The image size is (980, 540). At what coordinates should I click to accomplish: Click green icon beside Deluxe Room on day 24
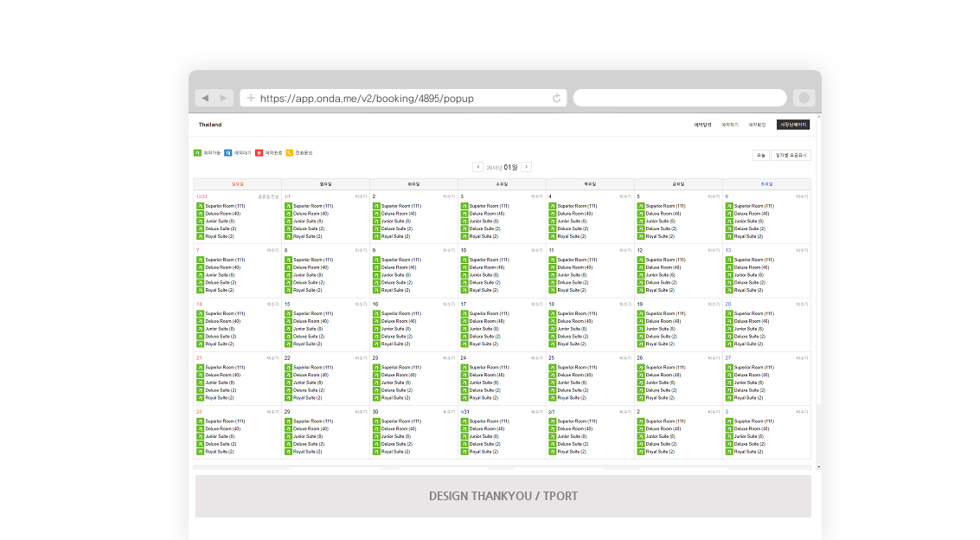click(x=464, y=375)
